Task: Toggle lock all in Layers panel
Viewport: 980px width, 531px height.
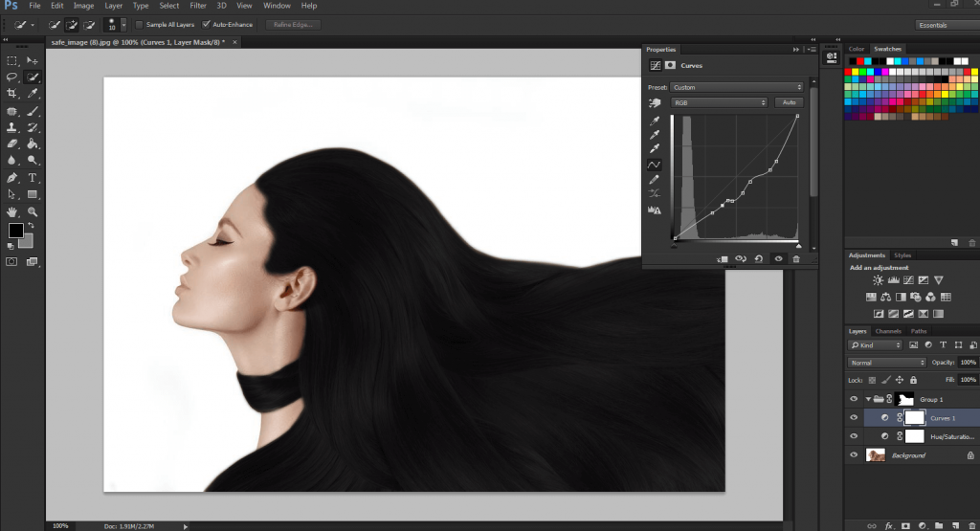Action: pyautogui.click(x=913, y=380)
